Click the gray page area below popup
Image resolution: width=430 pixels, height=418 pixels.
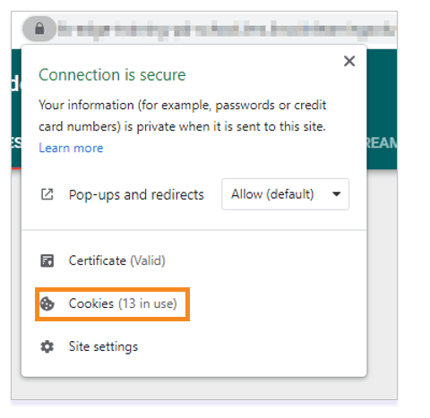point(204,388)
